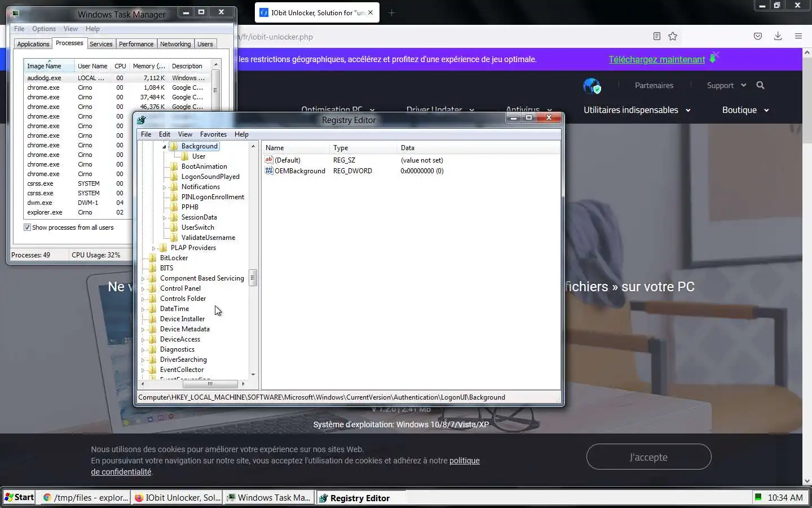Open Registry Editor Edit menu
The image size is (812, 508).
tap(165, 134)
